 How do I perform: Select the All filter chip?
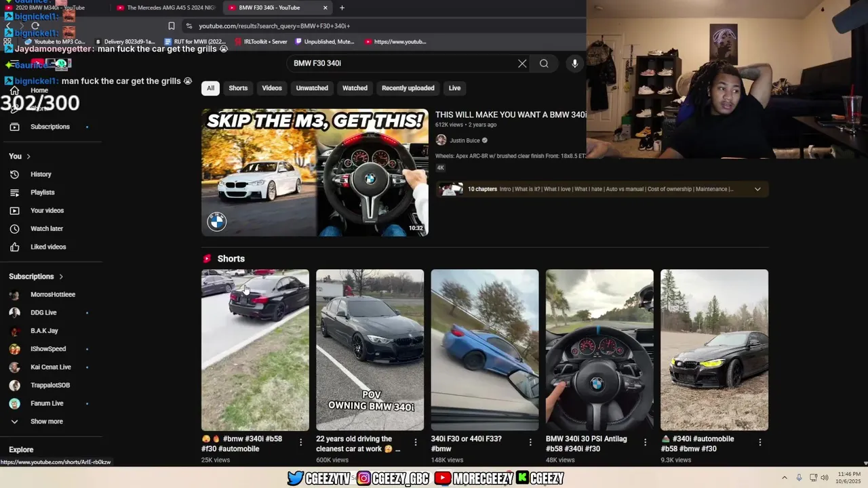210,88
